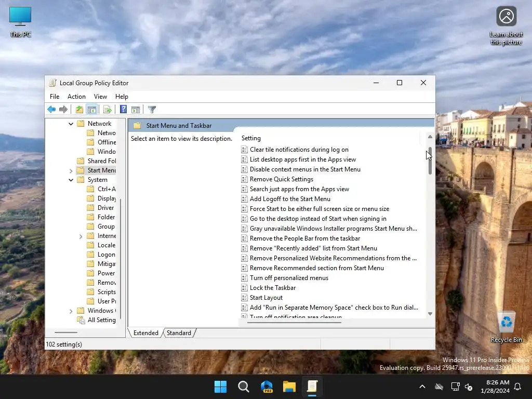Select the Power Management folder in tree
This screenshot has height=399, width=532.
(101, 273)
